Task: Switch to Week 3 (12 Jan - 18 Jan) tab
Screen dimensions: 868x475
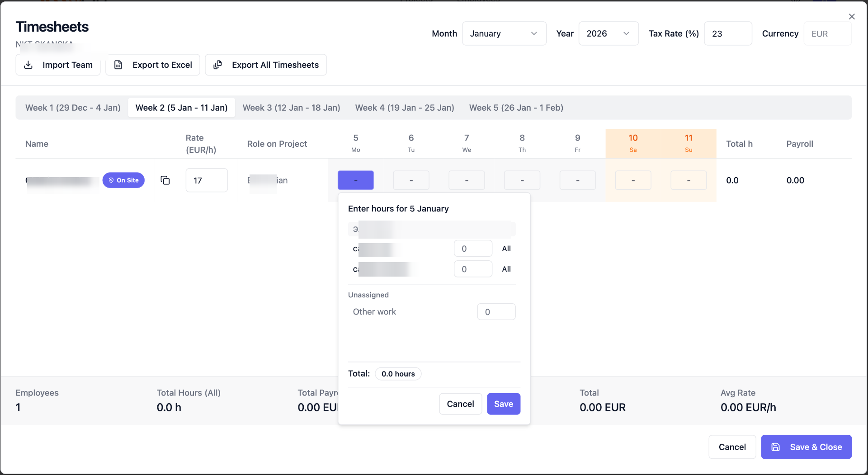Action: (291, 108)
